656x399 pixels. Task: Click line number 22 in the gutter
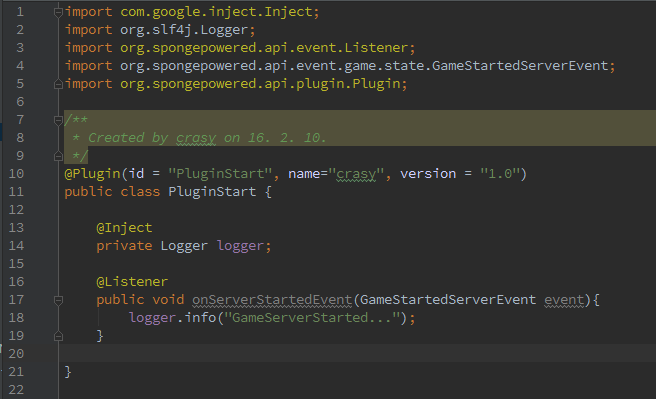pos(16,390)
